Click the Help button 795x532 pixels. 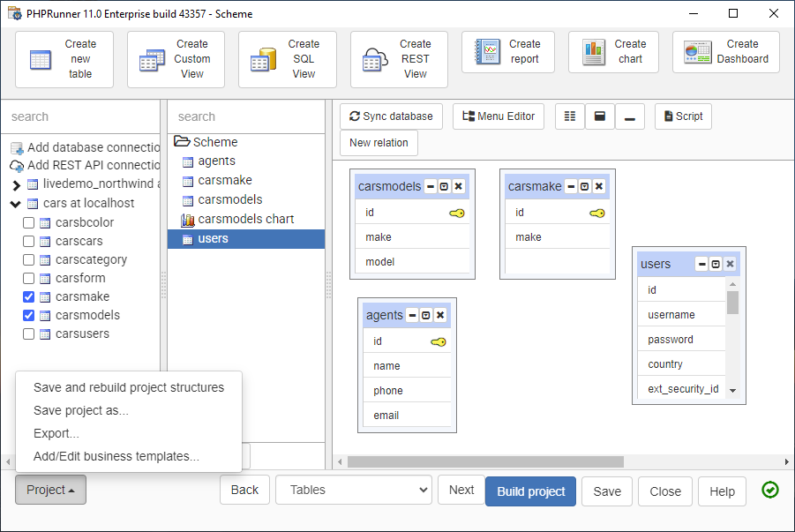[x=722, y=491]
